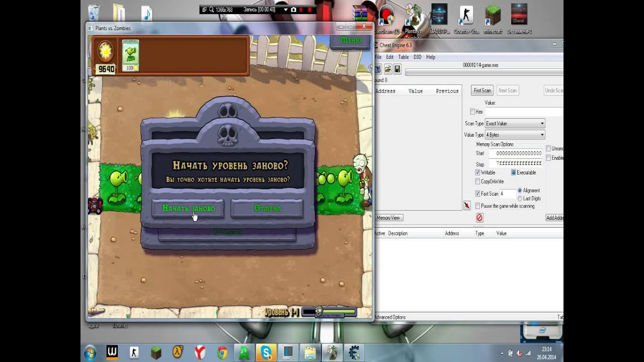Toggle the Executable checkbox
644x362 pixels.
click(514, 172)
